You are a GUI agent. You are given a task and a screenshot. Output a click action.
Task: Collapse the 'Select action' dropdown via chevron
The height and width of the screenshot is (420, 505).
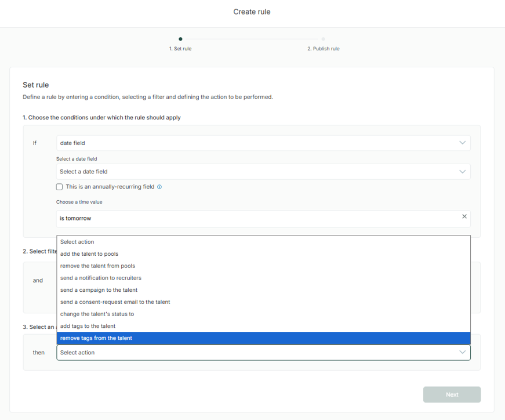tap(462, 352)
